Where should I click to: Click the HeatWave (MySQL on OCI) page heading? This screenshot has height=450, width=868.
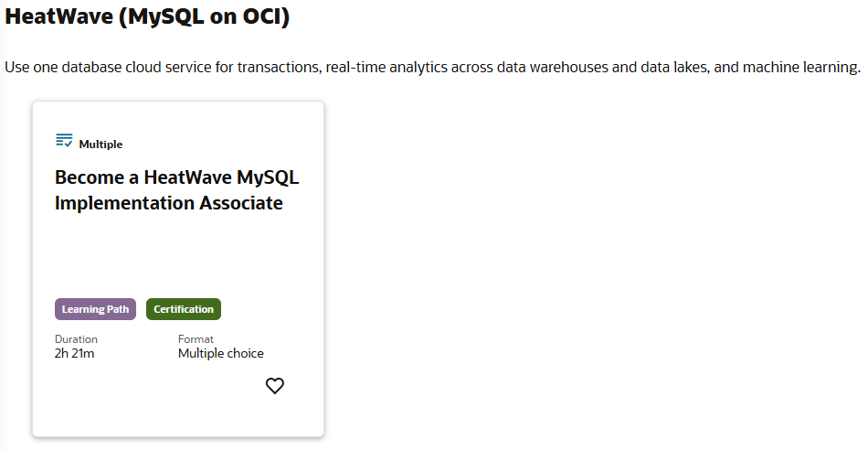[x=147, y=17]
